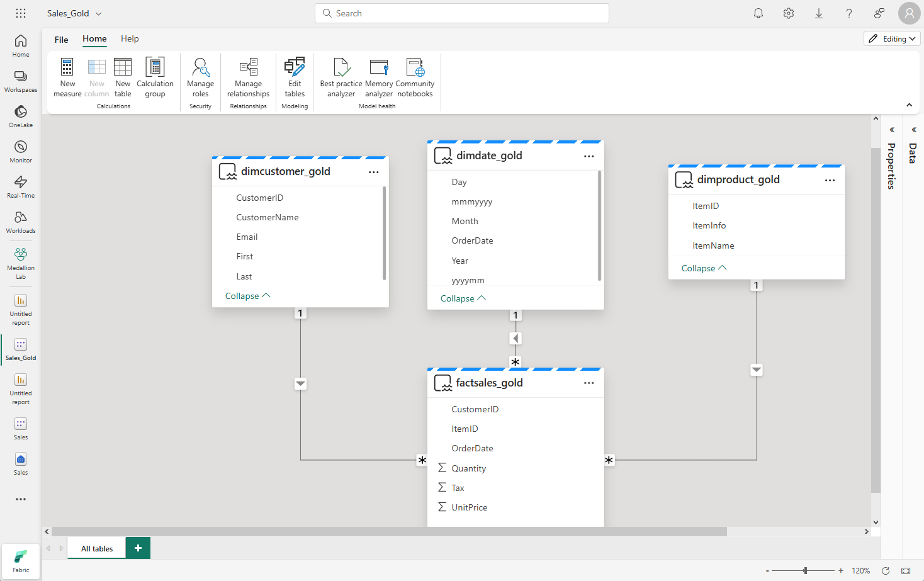The height and width of the screenshot is (581, 924).
Task: Click inside the Search field
Action: (x=461, y=13)
